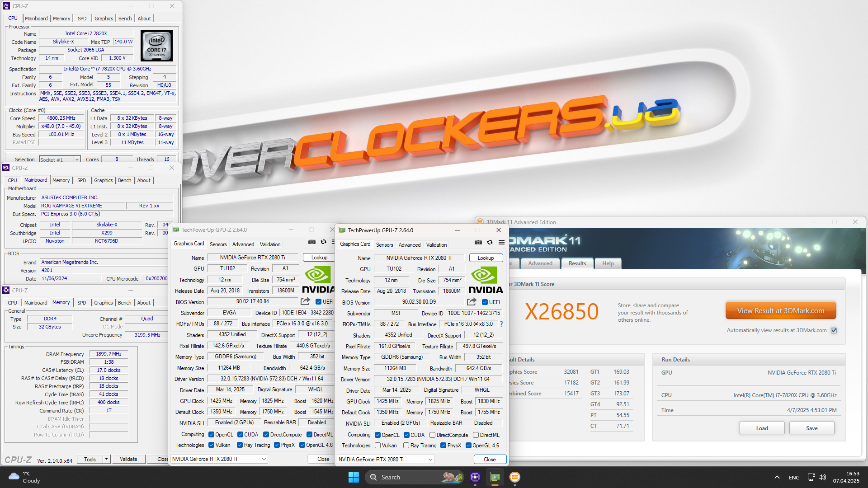Open the hamburger menu in MSI GPU-Z window
This screenshot has height=488, width=868.
click(501, 243)
